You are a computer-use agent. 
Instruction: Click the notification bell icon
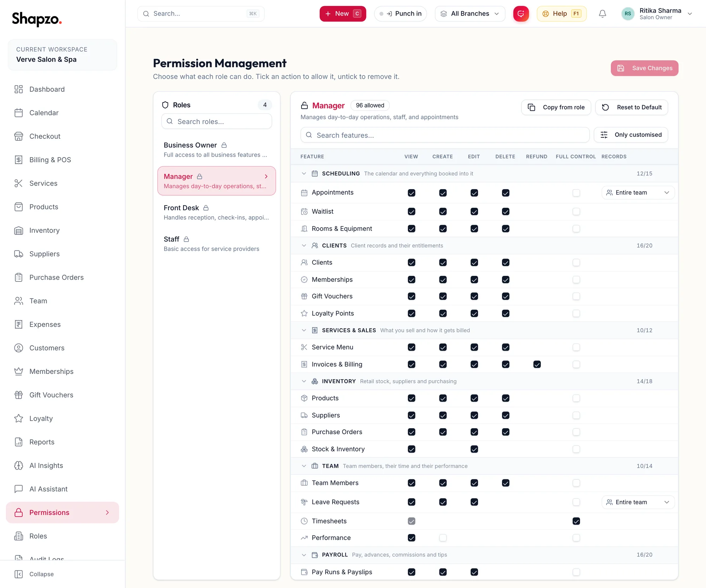603,14
